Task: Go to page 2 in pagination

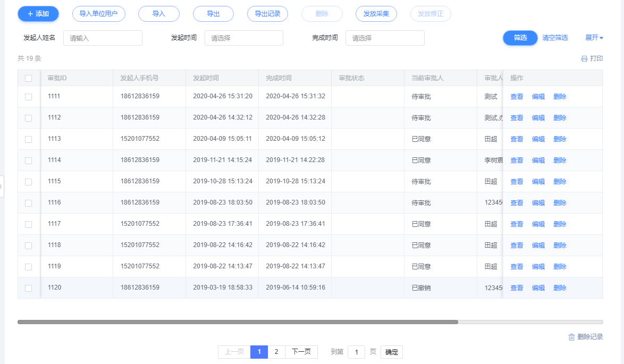Action: coord(276,352)
